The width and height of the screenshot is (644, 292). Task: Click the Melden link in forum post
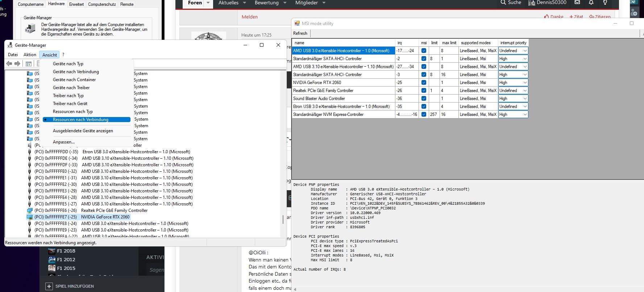[x=250, y=17]
